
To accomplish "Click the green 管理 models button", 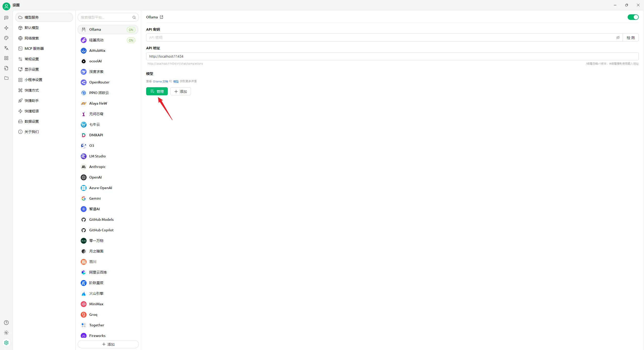I will tap(157, 92).
